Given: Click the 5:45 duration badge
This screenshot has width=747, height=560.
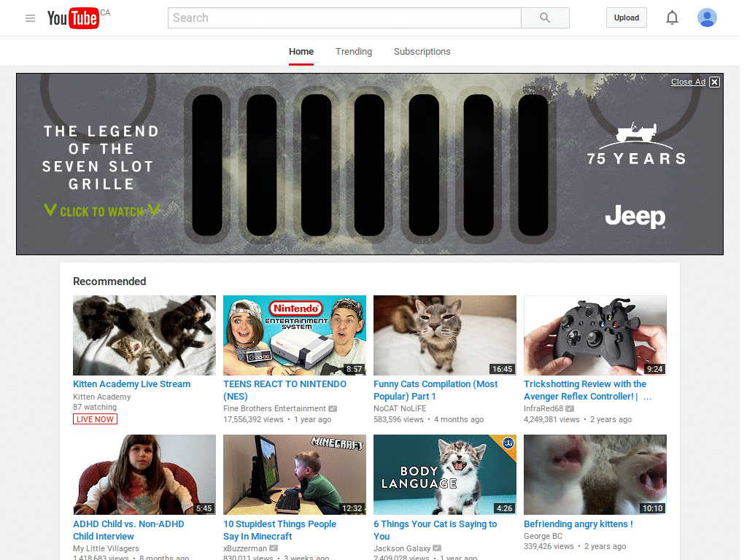Looking at the screenshot, I should click(204, 508).
